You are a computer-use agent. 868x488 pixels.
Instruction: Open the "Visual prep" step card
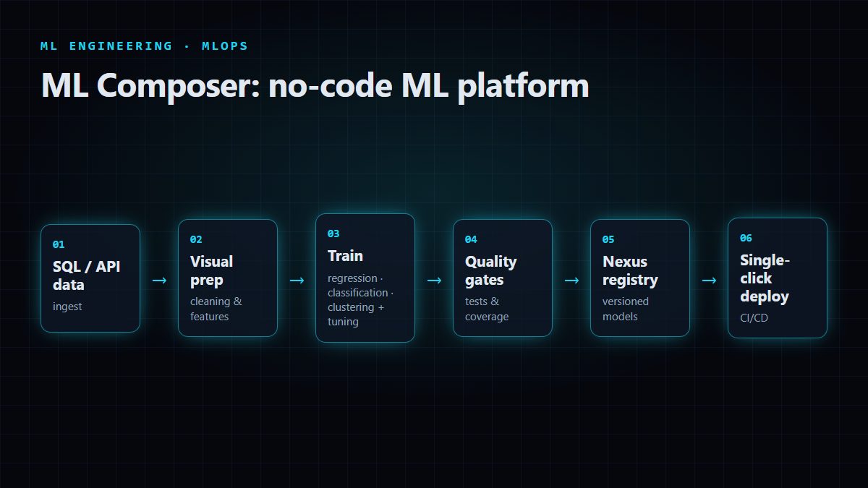[228, 278]
